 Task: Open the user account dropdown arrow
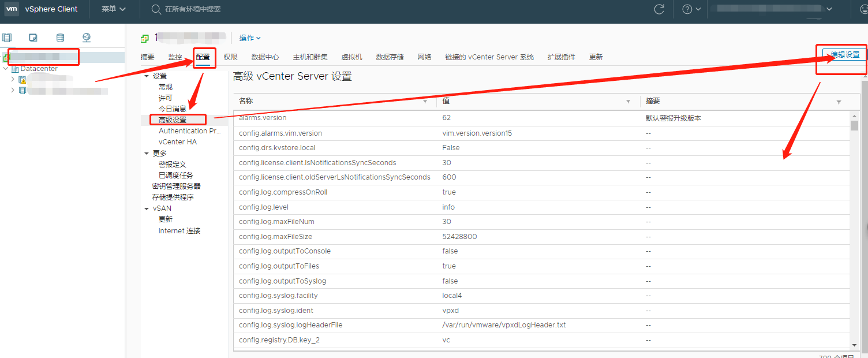(829, 9)
